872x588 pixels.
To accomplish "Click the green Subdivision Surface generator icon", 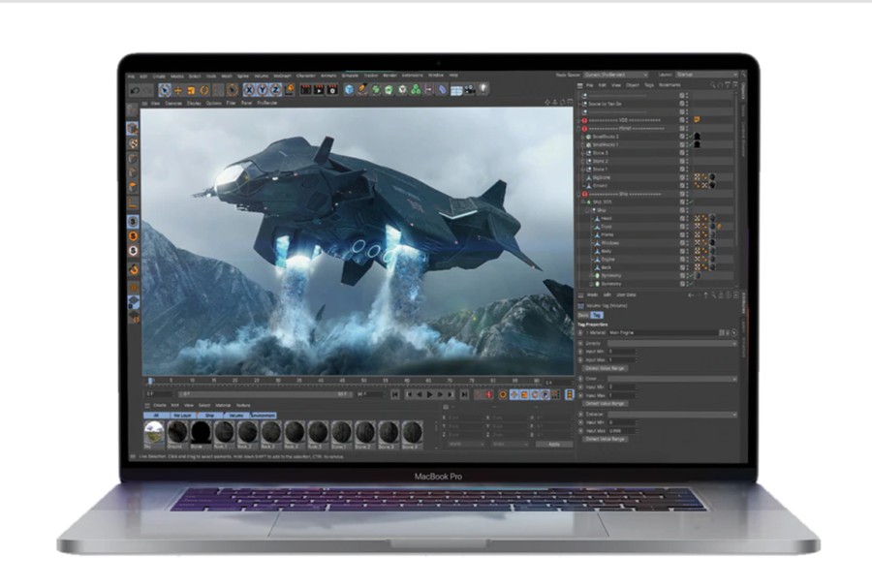I will tap(375, 89).
